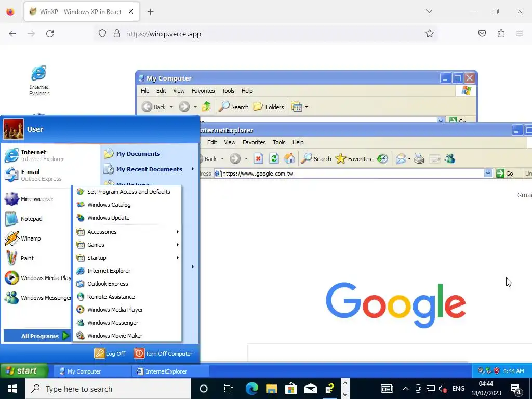Screen dimensions: 532x399
Task: Open the View menu in InternetExplorer
Action: tap(230, 142)
